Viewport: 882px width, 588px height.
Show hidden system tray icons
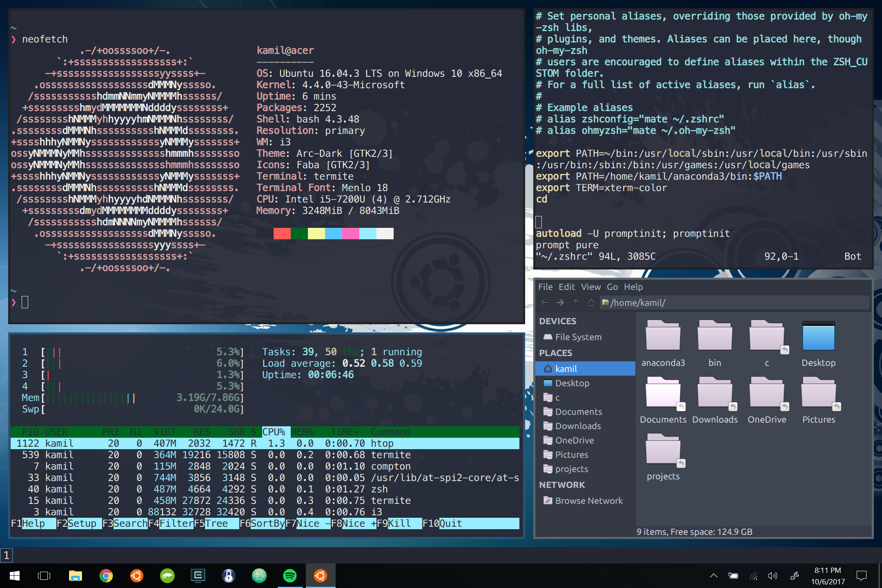pos(713,576)
